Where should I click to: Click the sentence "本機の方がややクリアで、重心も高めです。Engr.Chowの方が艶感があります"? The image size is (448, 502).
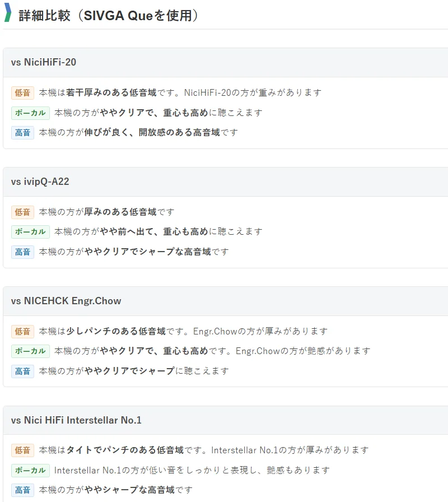pyautogui.click(x=212, y=351)
